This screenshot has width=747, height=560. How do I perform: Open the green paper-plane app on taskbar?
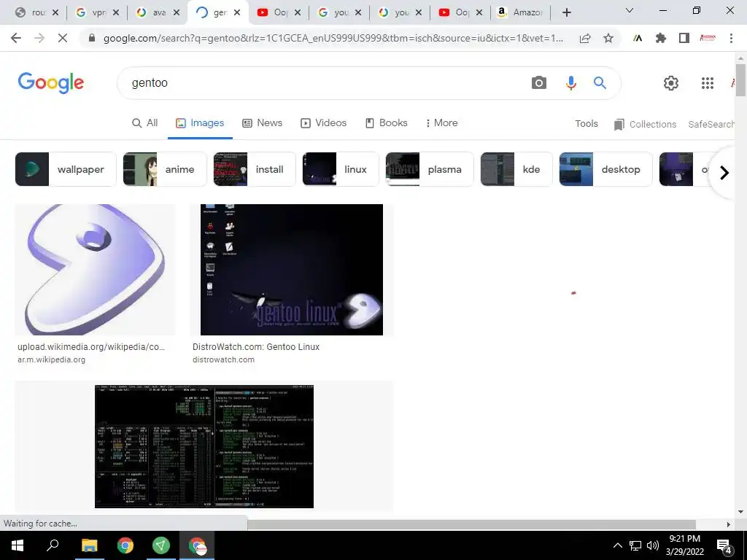click(x=161, y=545)
